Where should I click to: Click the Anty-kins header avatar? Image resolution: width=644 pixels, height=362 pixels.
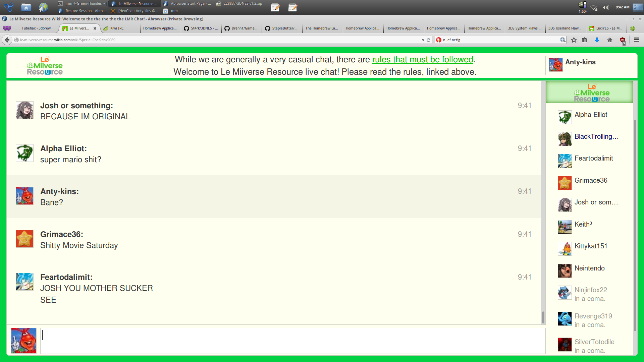[556, 65]
